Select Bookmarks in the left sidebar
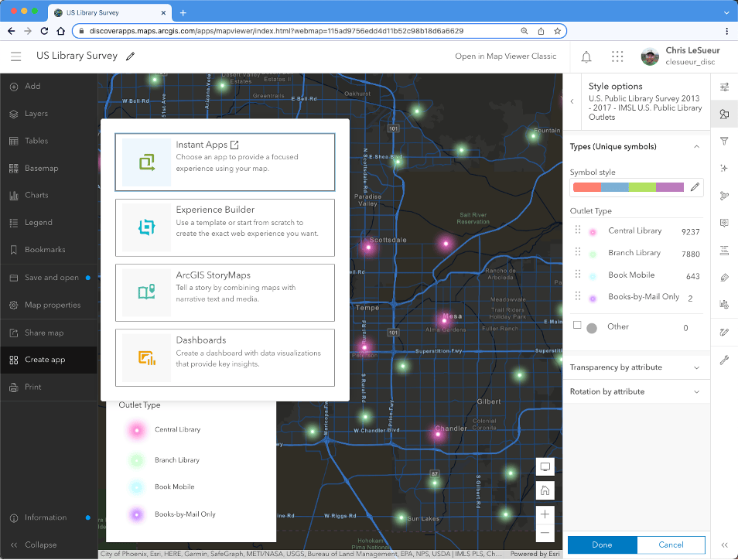 coord(44,250)
